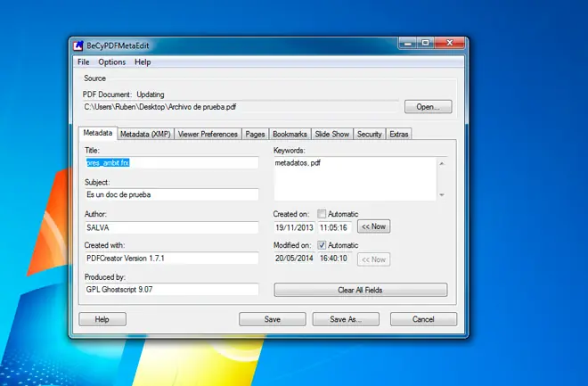The image size is (588, 386).
Task: Click the Keywords scrollbar down arrow
Action: (x=442, y=194)
